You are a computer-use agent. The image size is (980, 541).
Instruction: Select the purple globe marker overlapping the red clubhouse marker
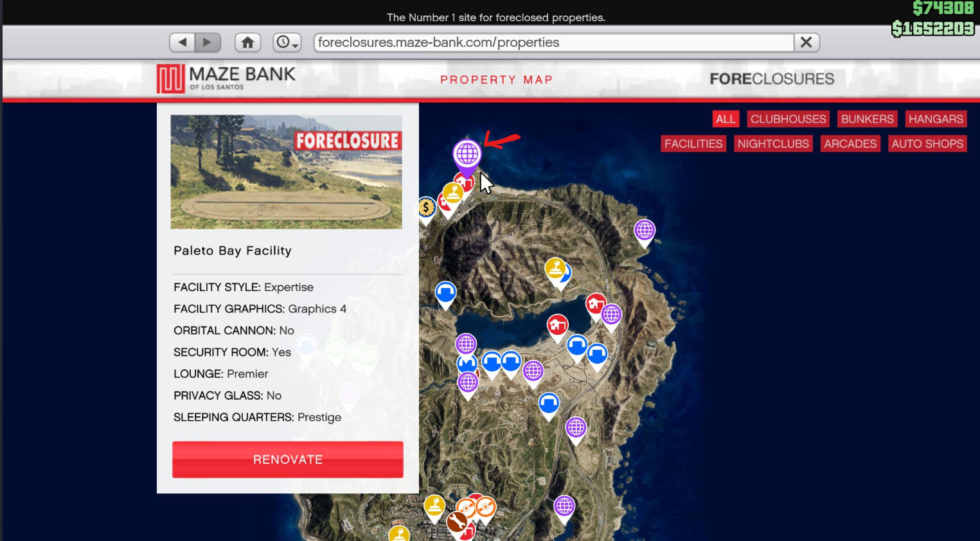[x=611, y=315]
